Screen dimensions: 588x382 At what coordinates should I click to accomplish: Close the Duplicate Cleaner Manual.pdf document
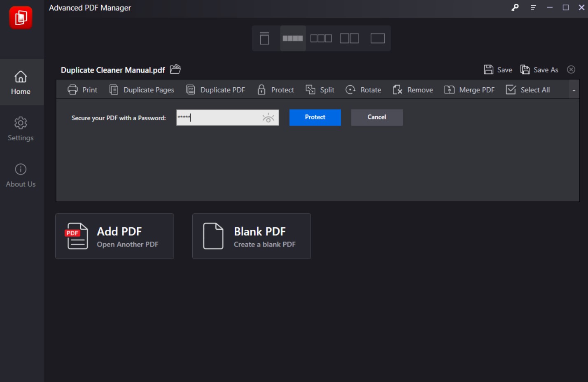571,70
